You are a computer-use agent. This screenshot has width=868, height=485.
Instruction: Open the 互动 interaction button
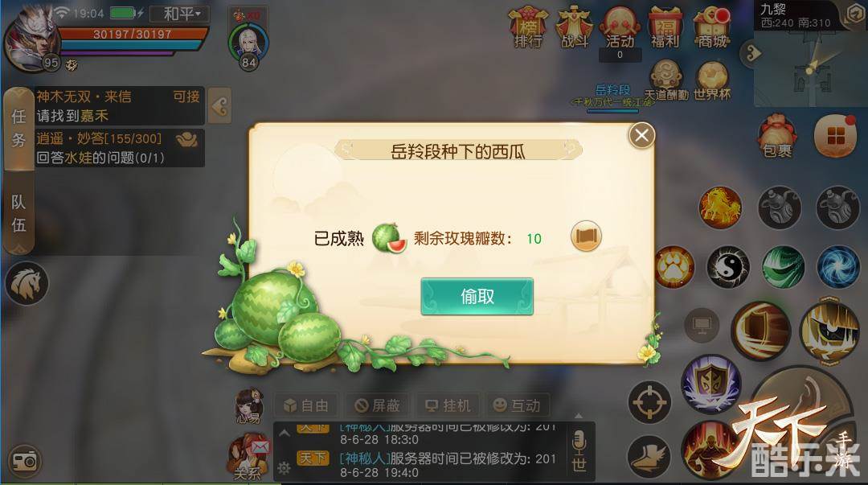(518, 405)
